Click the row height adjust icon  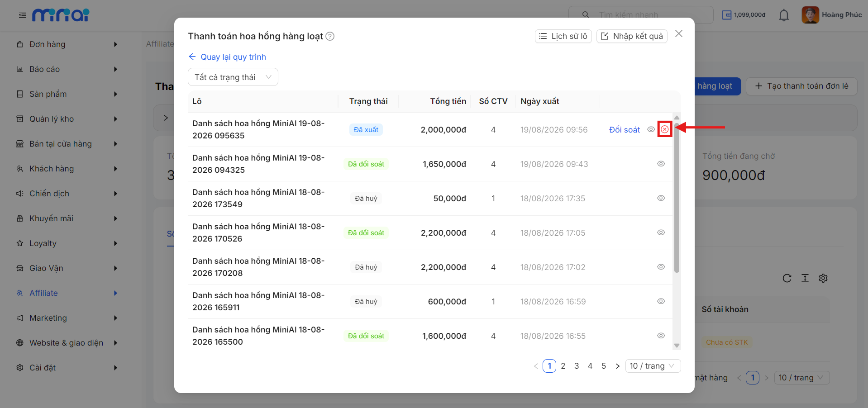tap(805, 278)
